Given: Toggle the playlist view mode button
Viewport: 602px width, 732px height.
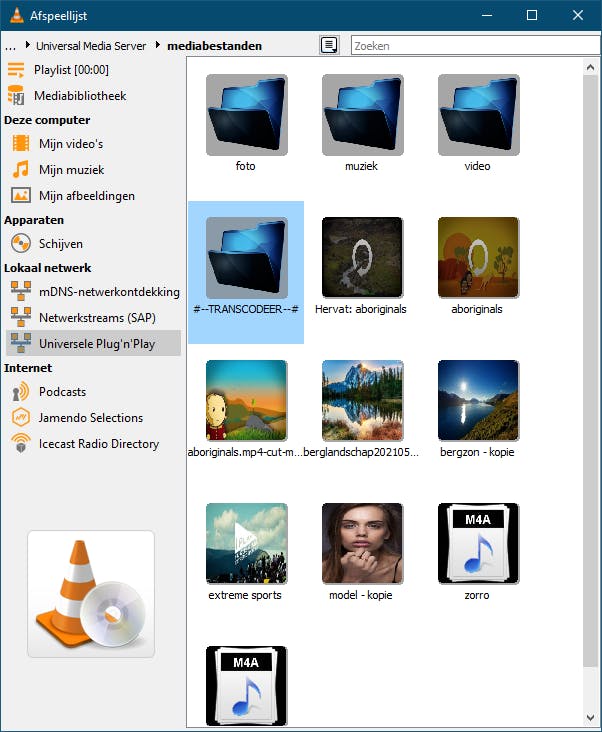Looking at the screenshot, I should click(x=329, y=45).
